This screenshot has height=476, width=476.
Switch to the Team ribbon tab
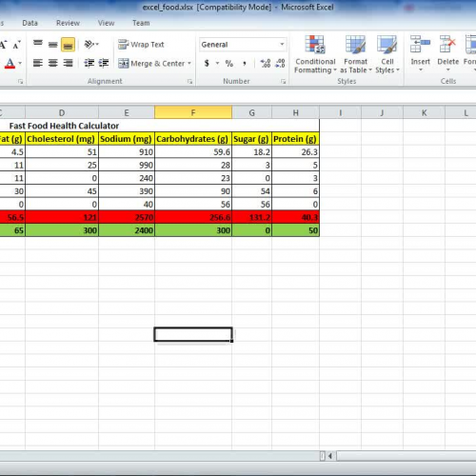coord(141,23)
